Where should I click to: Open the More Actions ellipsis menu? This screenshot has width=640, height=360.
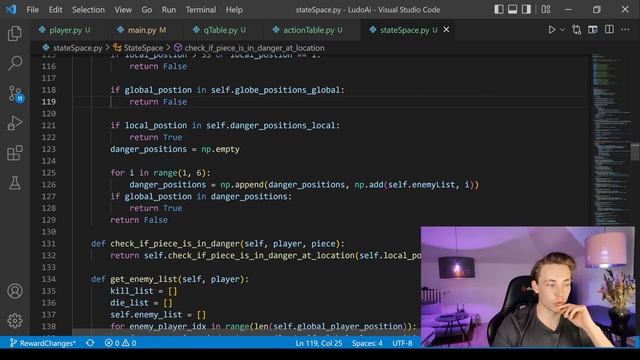pos(625,30)
